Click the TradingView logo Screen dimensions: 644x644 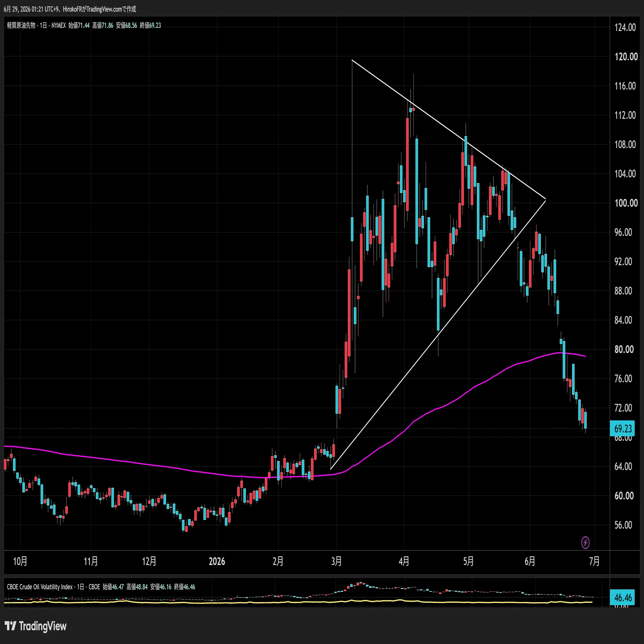pyautogui.click(x=36, y=626)
